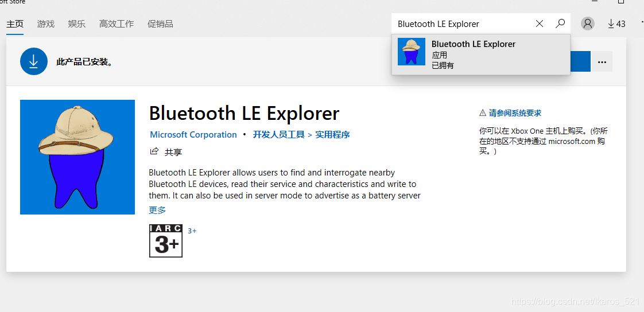Click the warning icon next to 请参阅系统要求

[483, 113]
